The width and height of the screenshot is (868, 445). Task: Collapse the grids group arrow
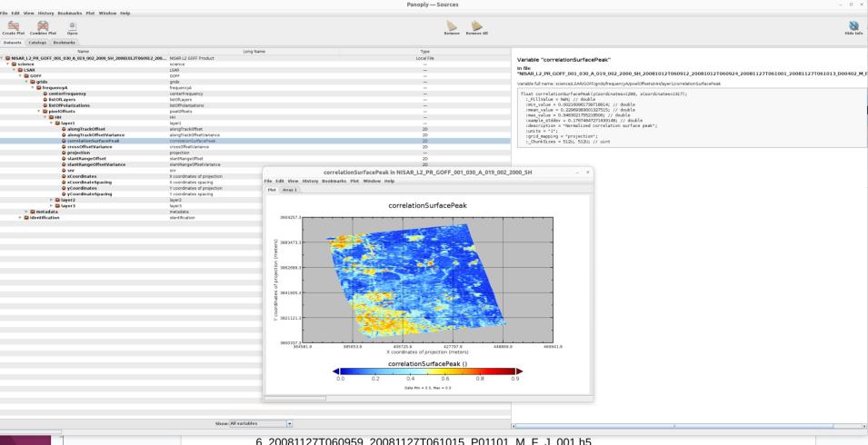click(26, 82)
